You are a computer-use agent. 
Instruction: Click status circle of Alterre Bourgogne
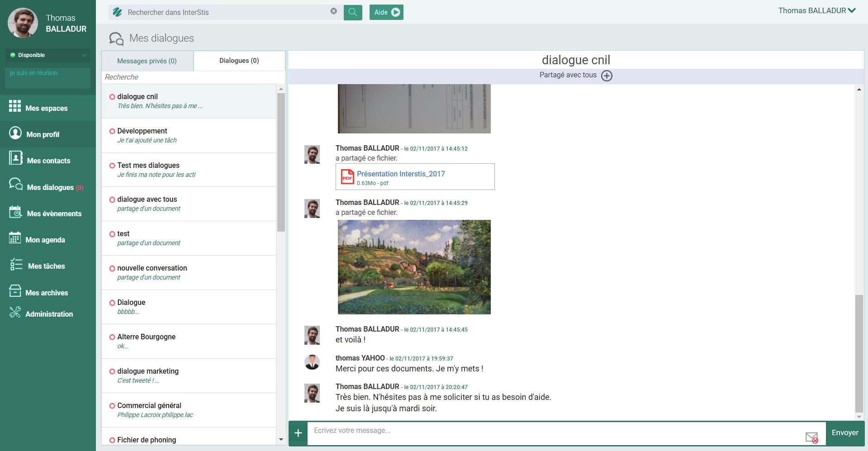(112, 337)
